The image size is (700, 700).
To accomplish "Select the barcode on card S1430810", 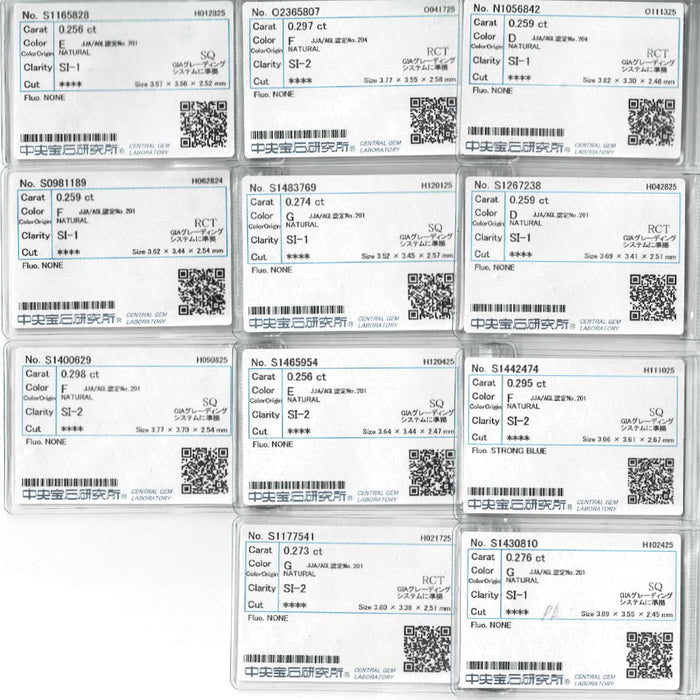I will (514, 666).
